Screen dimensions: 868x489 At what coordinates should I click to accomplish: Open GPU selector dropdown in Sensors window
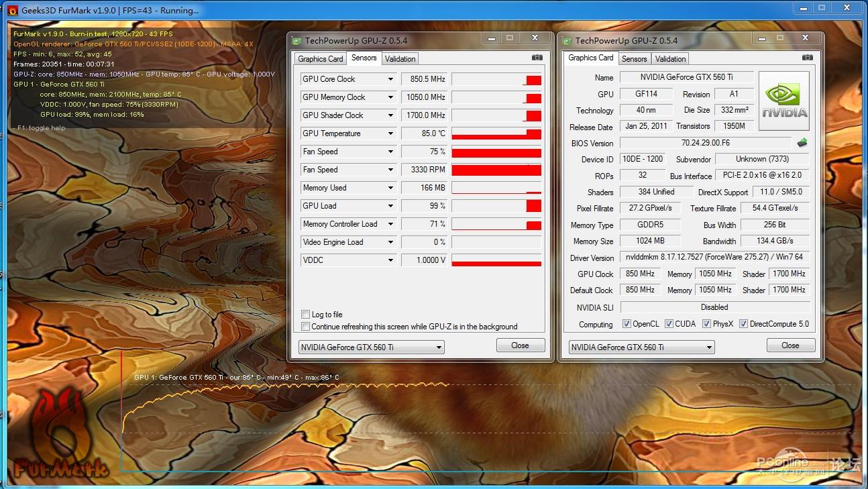[371, 347]
